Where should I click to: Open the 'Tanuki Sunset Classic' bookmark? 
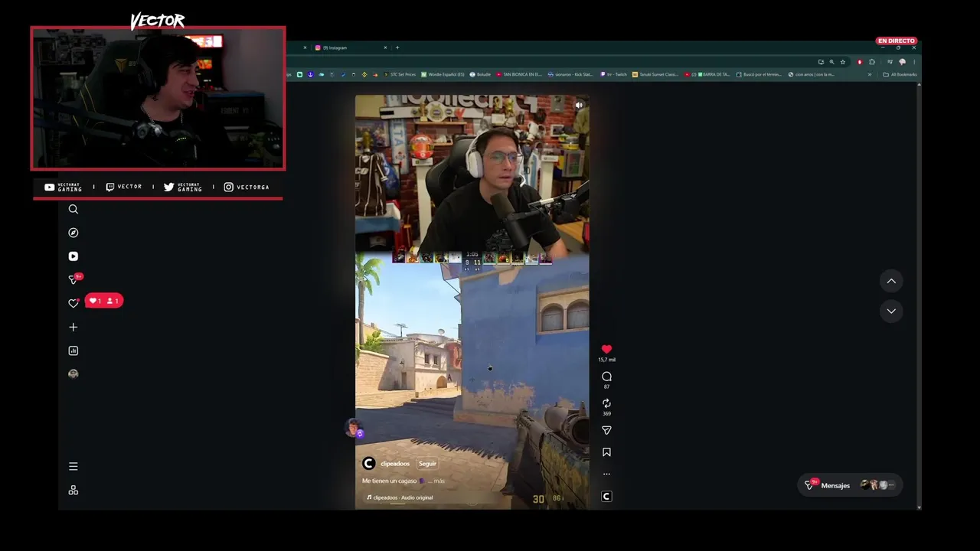(655, 74)
